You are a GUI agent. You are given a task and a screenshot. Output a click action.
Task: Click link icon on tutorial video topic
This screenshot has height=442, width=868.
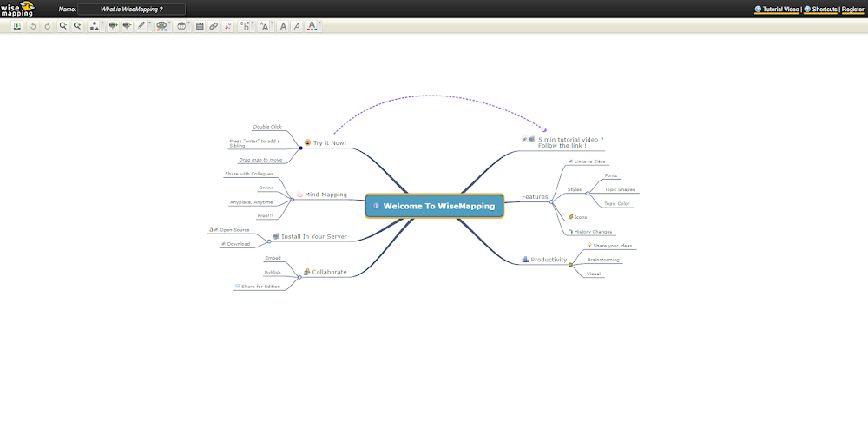(x=524, y=140)
